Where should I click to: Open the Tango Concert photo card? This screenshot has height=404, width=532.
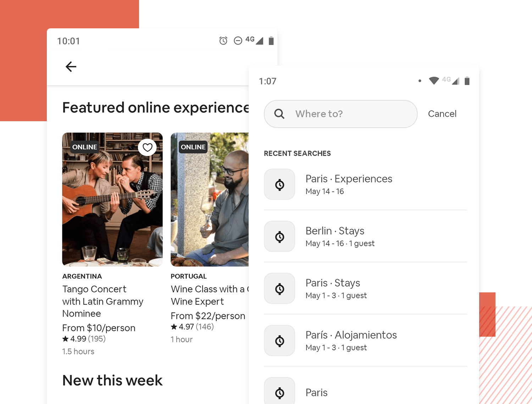(112, 200)
